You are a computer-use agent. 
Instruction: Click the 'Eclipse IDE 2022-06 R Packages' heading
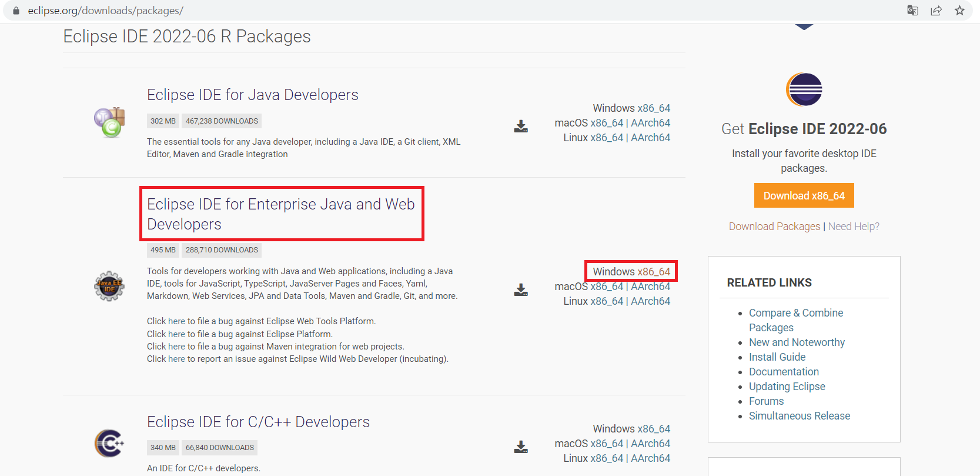click(187, 36)
